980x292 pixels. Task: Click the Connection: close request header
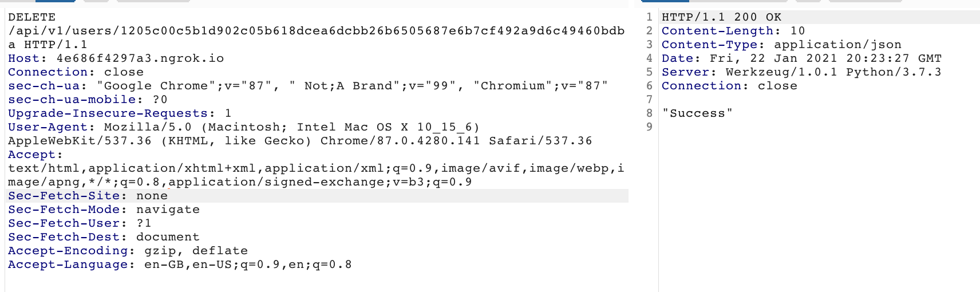tap(76, 72)
